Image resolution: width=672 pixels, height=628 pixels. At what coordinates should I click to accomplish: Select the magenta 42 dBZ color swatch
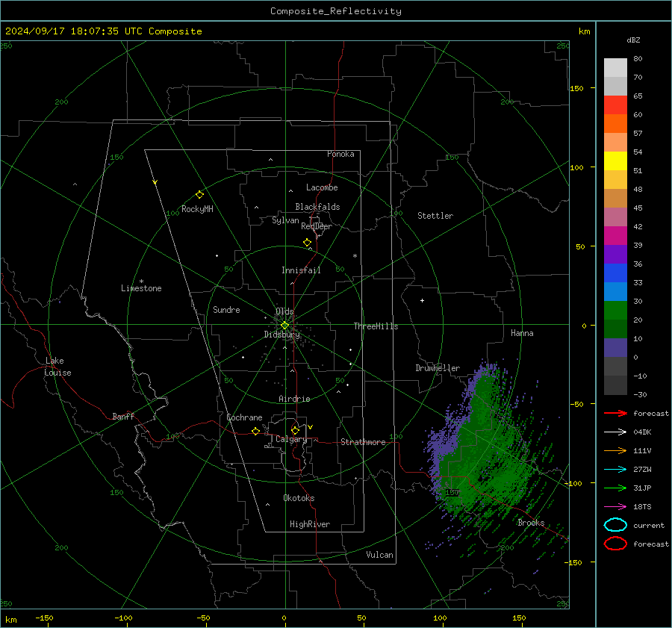[615, 236]
